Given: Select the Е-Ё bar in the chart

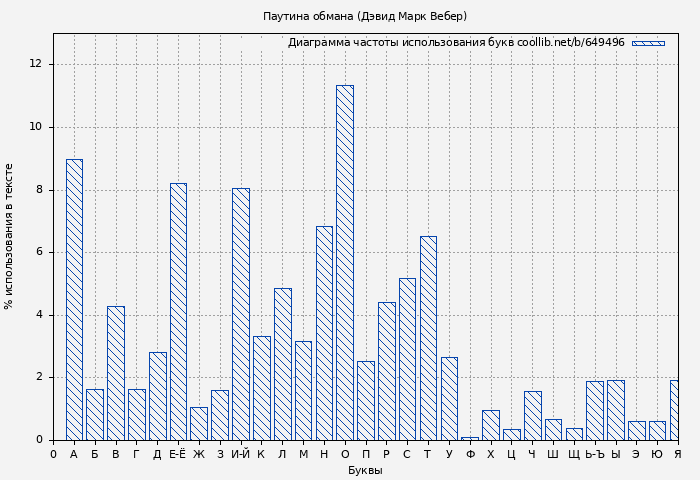Looking at the screenshot, I should click(178, 311).
